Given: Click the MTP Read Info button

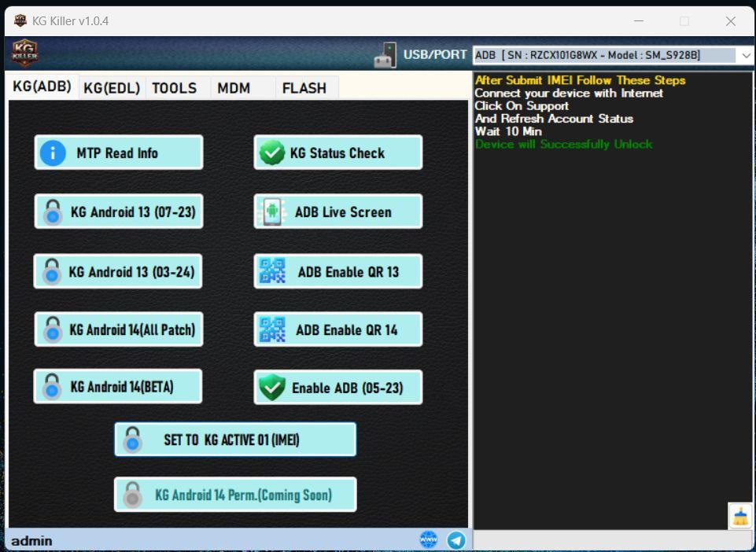Looking at the screenshot, I should click(x=119, y=153).
